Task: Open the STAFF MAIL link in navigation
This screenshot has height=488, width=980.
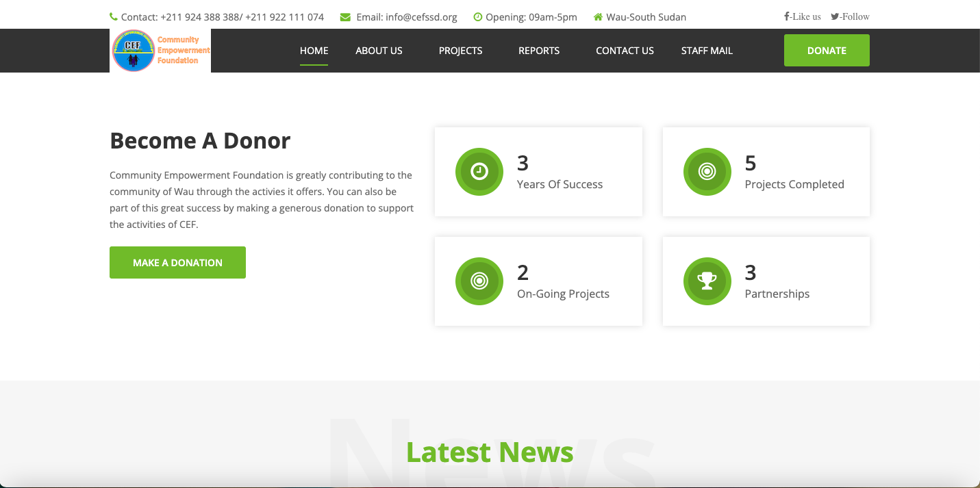Action: (707, 51)
